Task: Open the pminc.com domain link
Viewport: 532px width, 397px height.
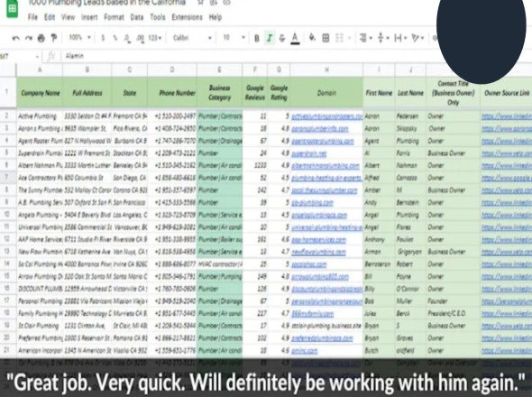Action: (x=305, y=350)
